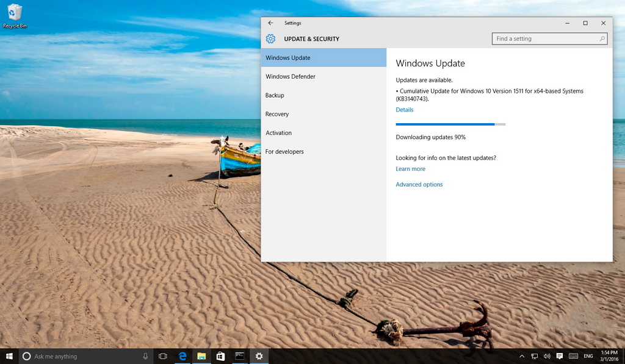This screenshot has width=625, height=364.
Task: Show hidden tray icons chevron
Action: (x=522, y=356)
